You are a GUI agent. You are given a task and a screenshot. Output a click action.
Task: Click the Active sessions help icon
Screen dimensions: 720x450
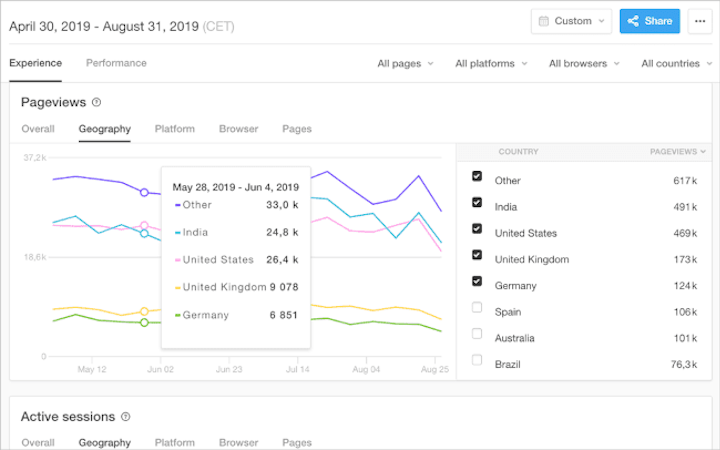pyautogui.click(x=125, y=417)
